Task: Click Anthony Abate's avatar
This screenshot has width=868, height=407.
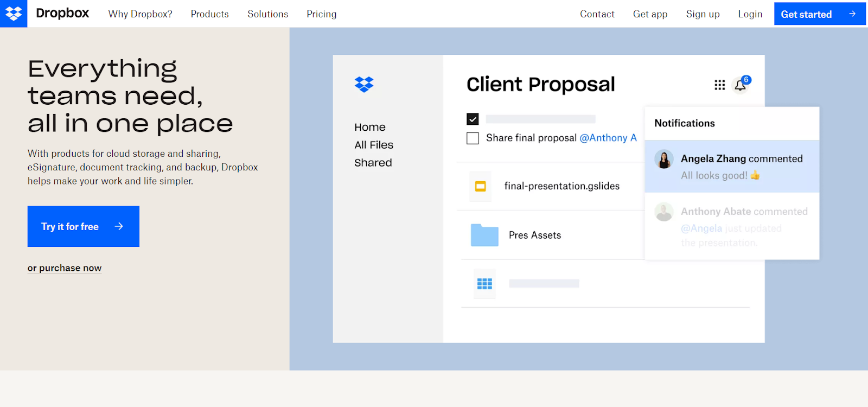Action: point(664,212)
